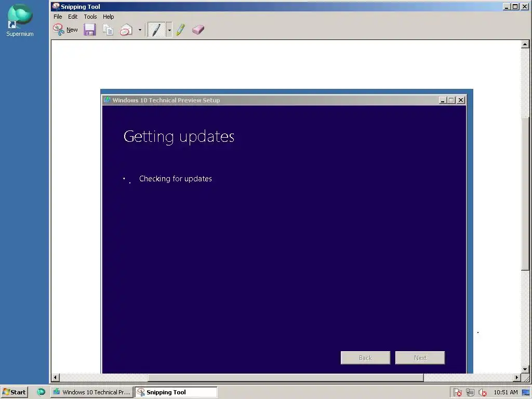Viewport: 532px width, 399px height.
Task: Click the 10:51 AM clock
Action: [x=506, y=392]
